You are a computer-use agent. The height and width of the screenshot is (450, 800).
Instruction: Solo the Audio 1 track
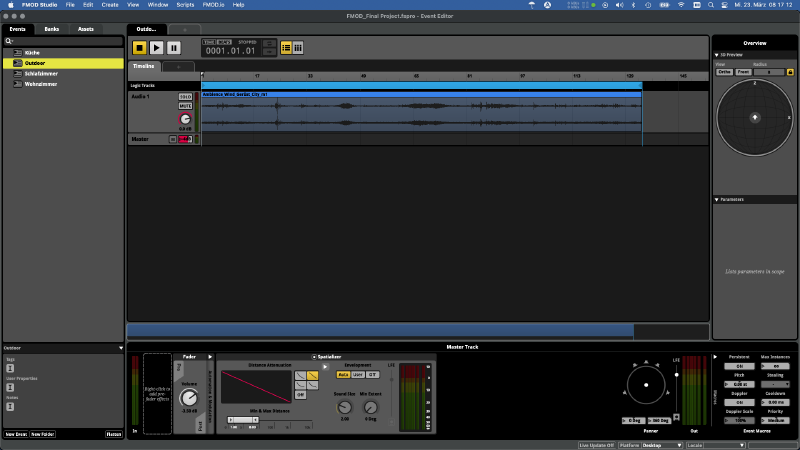click(185, 96)
